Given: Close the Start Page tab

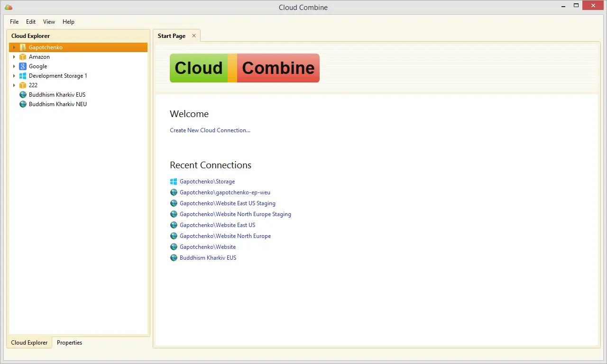Looking at the screenshot, I should 194,36.
